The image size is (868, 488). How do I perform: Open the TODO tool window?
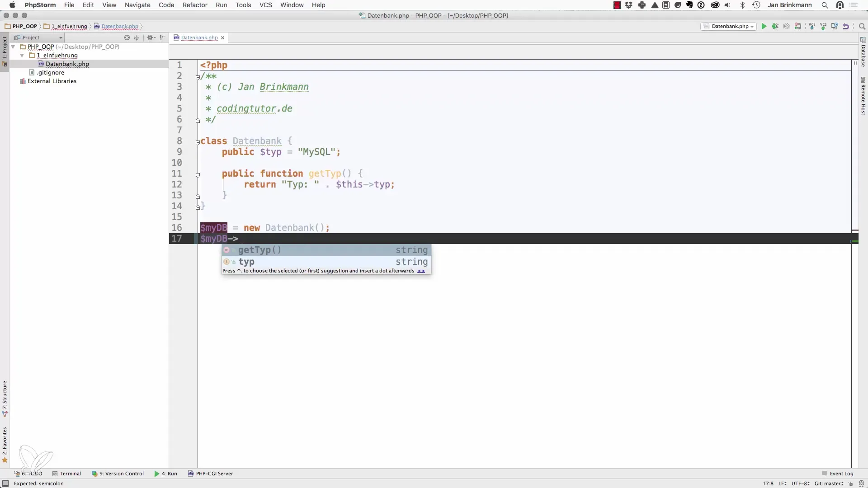click(x=28, y=474)
